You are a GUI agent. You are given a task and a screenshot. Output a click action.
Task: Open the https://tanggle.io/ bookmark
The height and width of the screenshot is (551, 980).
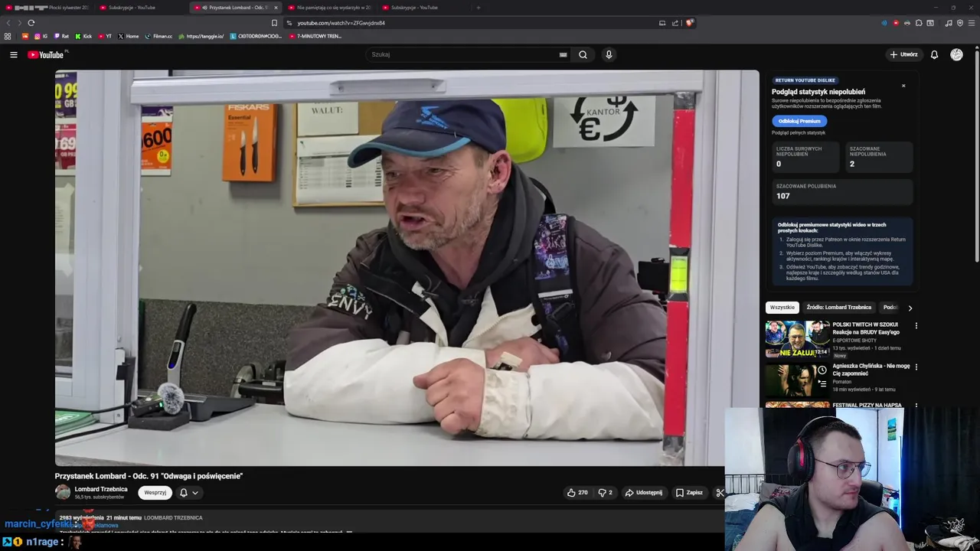click(201, 36)
